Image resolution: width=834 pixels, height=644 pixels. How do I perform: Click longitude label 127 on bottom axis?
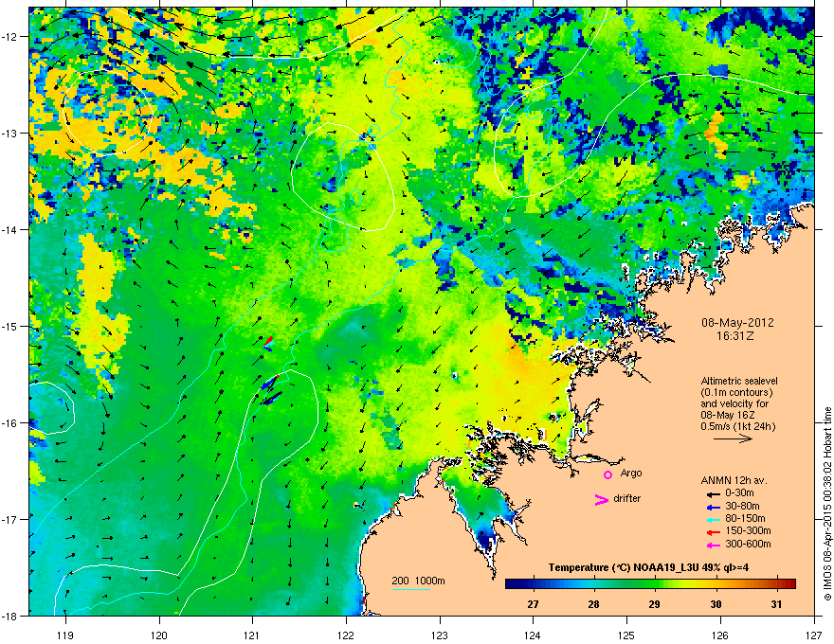[x=814, y=635]
